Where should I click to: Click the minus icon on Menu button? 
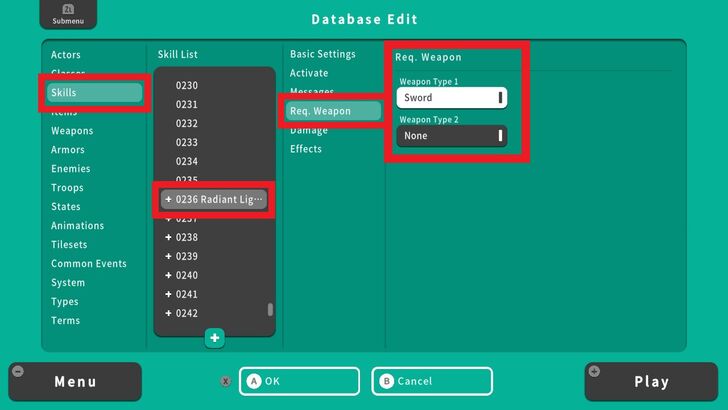coord(17,372)
